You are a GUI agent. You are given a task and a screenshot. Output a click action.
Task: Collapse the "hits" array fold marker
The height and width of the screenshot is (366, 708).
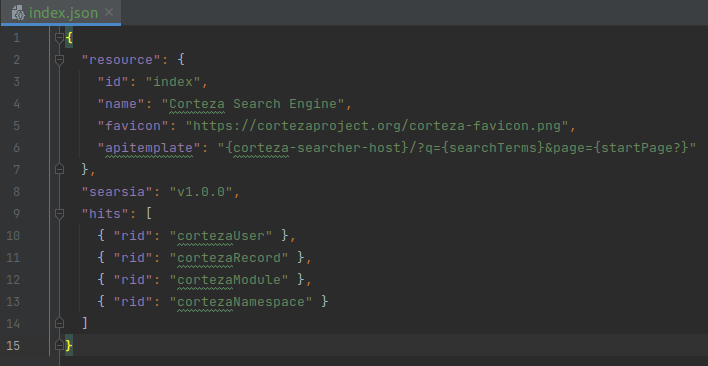(x=59, y=213)
